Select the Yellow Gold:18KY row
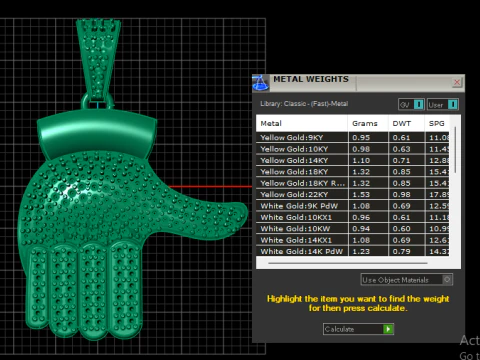This screenshot has width=480, height=360. (x=352, y=172)
